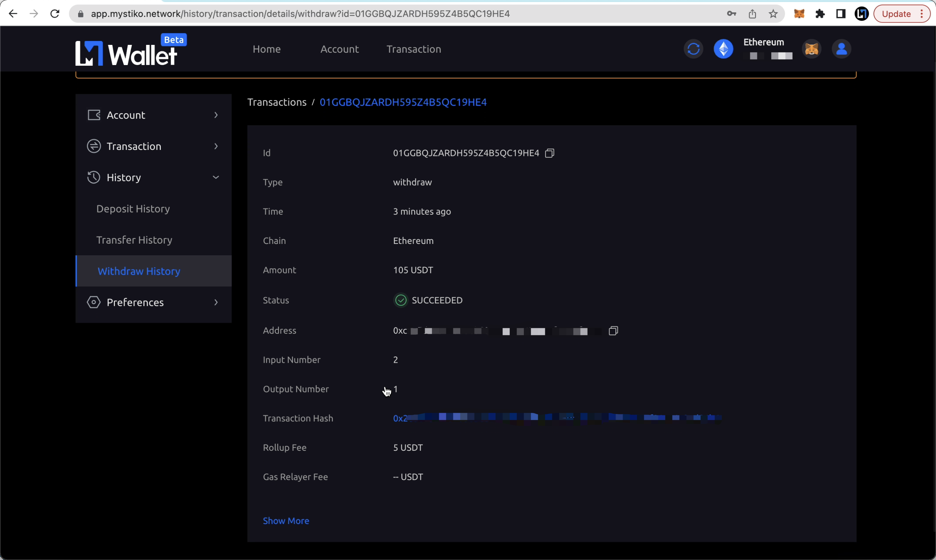Click the Chrome Update button
The height and width of the screenshot is (560, 936).
tap(901, 14)
